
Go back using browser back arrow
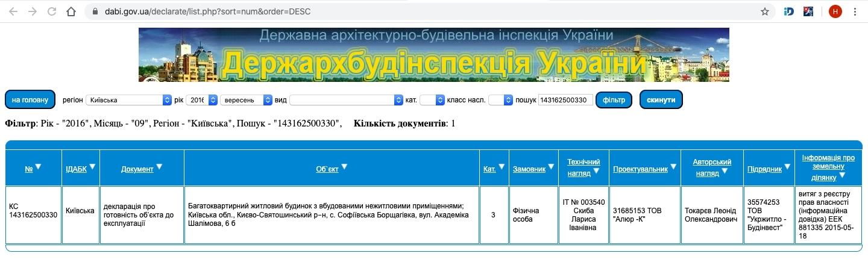pyautogui.click(x=13, y=11)
